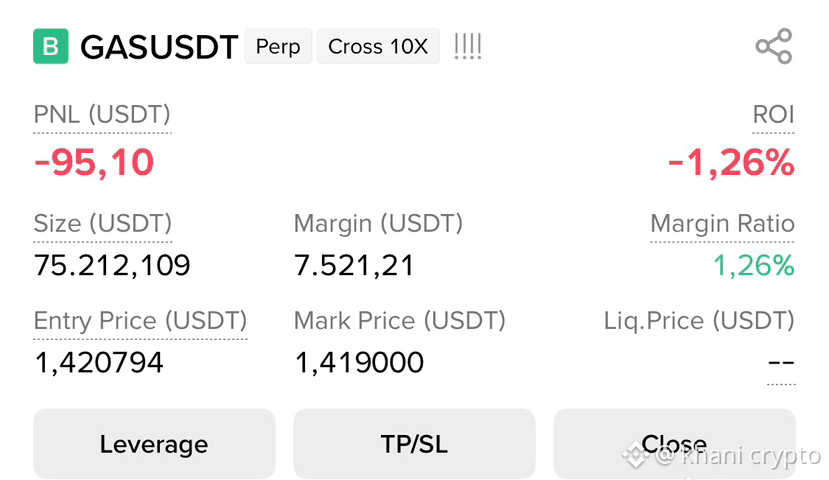Screen dimensions: 829x480
Task: Close the GASUSDT position
Action: click(674, 444)
